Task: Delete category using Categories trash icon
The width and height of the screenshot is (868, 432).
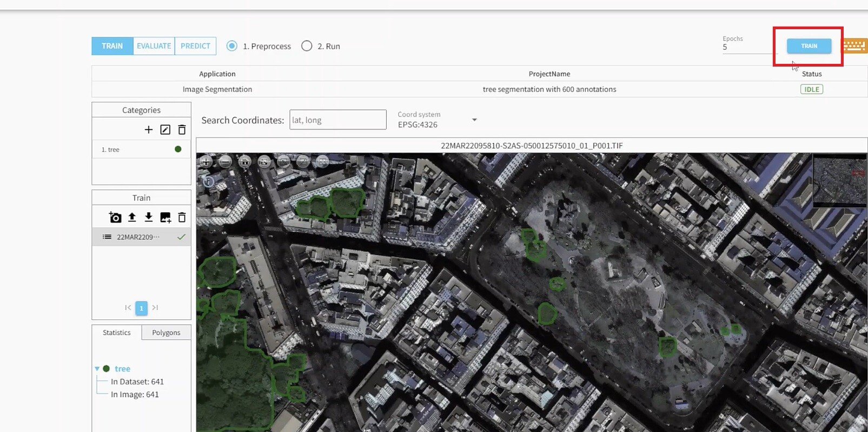Action: tap(182, 129)
